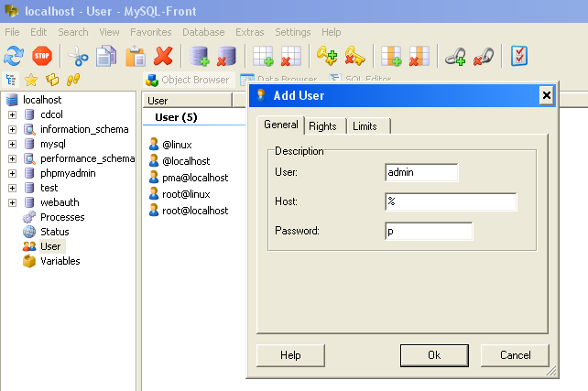Click the Create Database toolbar icon
Image resolution: width=588 pixels, height=391 pixels.
coord(200,57)
